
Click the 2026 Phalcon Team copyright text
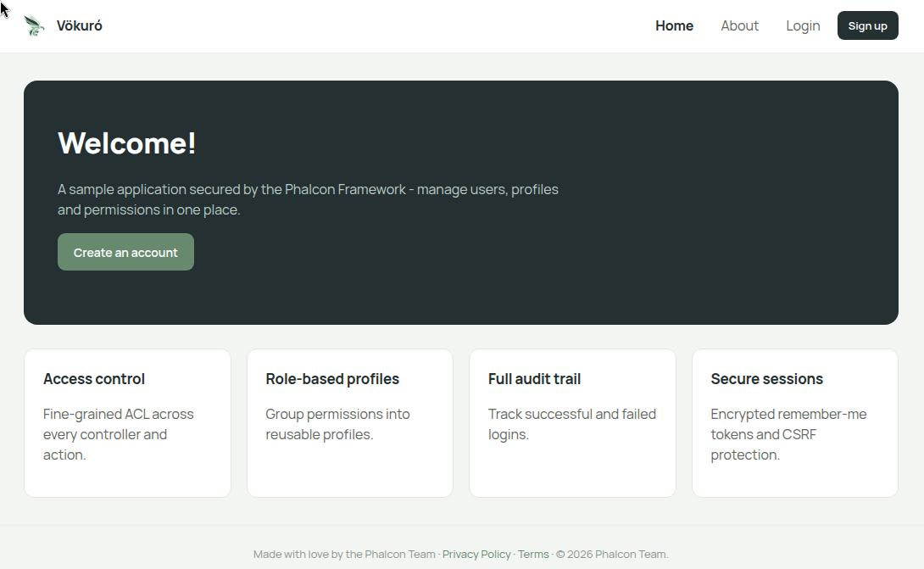tap(612, 555)
